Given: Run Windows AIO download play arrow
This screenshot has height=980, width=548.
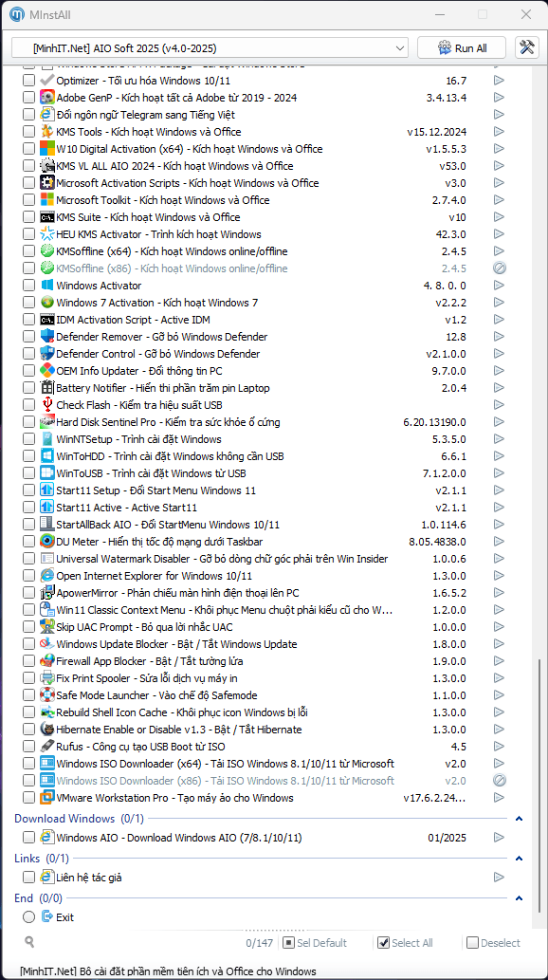Looking at the screenshot, I should pyautogui.click(x=499, y=837).
